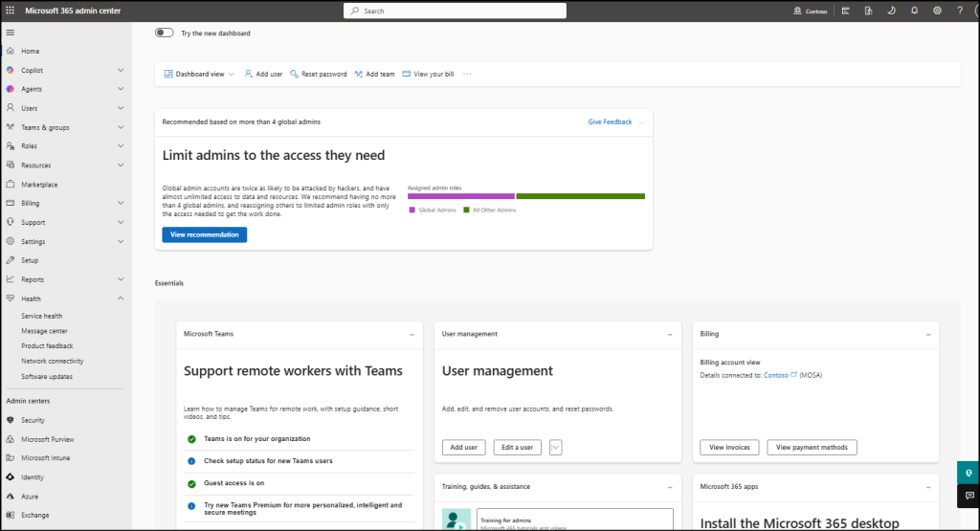Viewport: 980px width, 531px height.
Task: Open the settings gear in top bar
Action: tap(937, 11)
